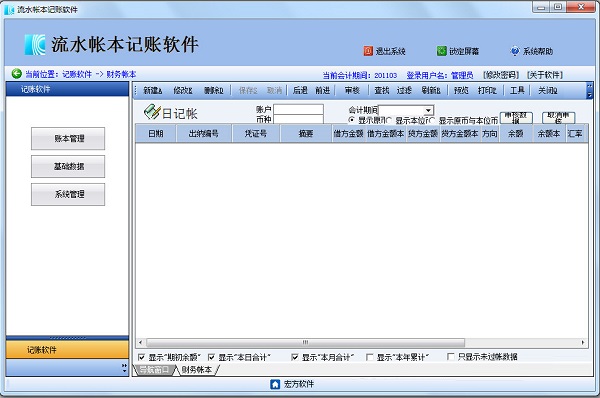Click 前进 in the toolbar
The height and width of the screenshot is (398, 600).
(x=323, y=91)
